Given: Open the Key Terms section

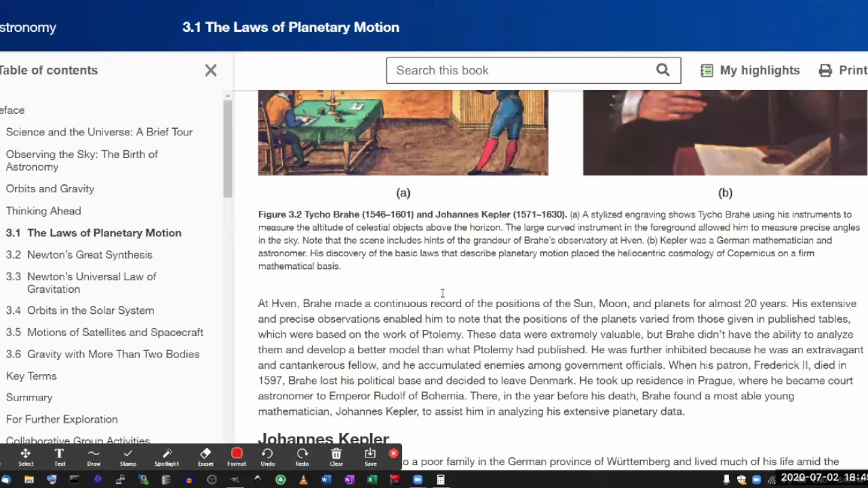Looking at the screenshot, I should [x=31, y=376].
